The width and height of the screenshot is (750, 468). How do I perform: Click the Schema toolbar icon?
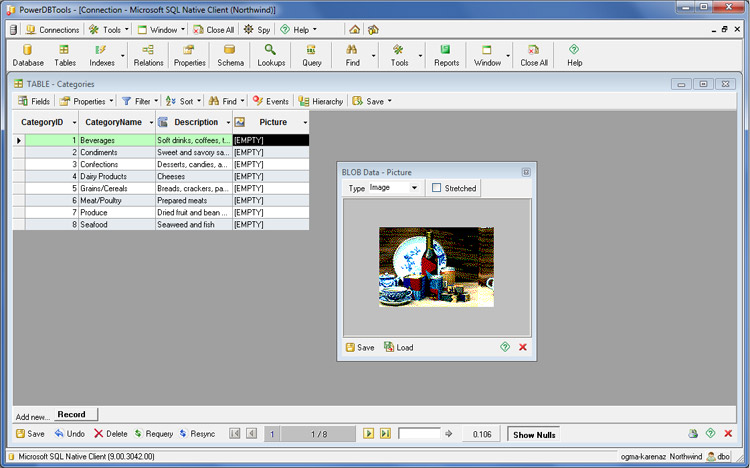pyautogui.click(x=230, y=55)
